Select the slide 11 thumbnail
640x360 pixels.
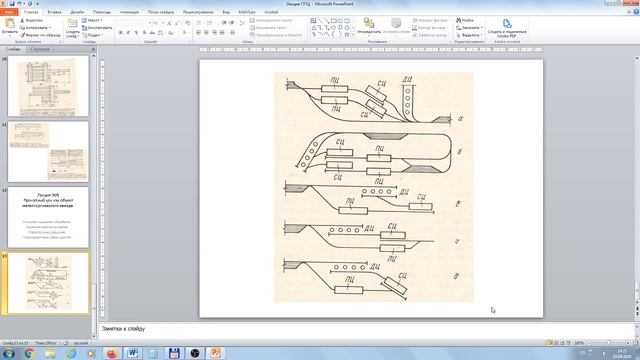click(x=48, y=151)
